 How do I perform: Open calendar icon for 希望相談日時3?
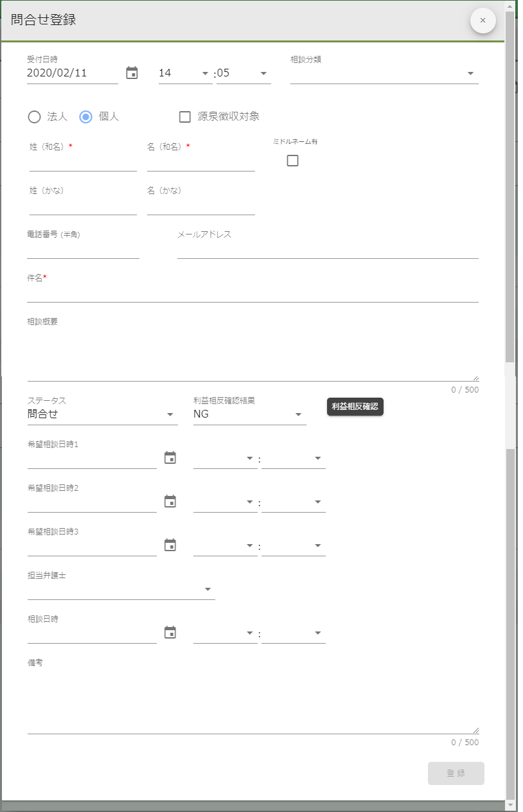[170, 545]
